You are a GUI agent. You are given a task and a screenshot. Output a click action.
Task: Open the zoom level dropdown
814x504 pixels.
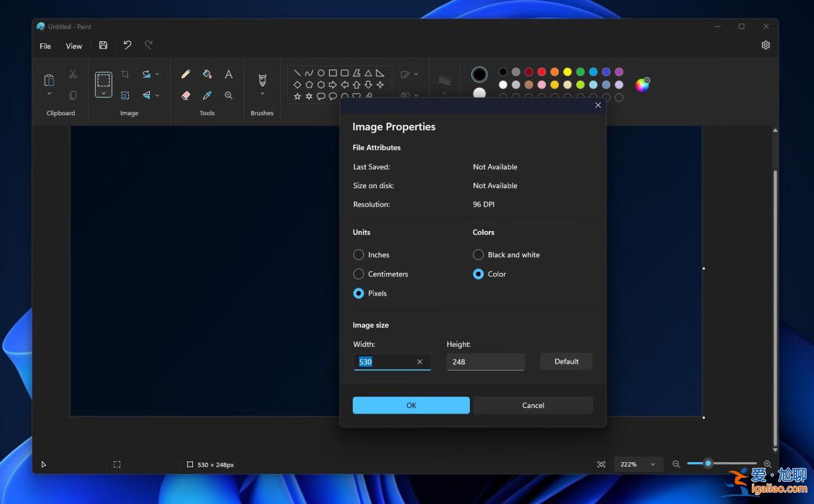638,464
